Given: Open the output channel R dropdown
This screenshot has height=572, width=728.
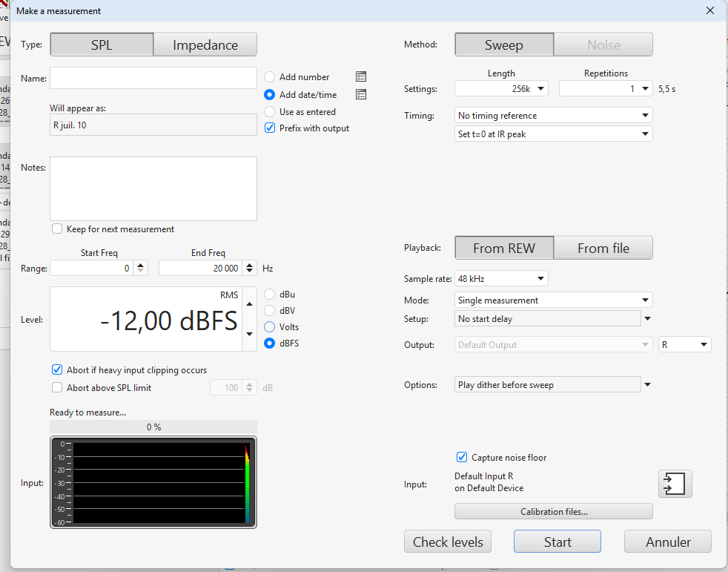Looking at the screenshot, I should (685, 345).
